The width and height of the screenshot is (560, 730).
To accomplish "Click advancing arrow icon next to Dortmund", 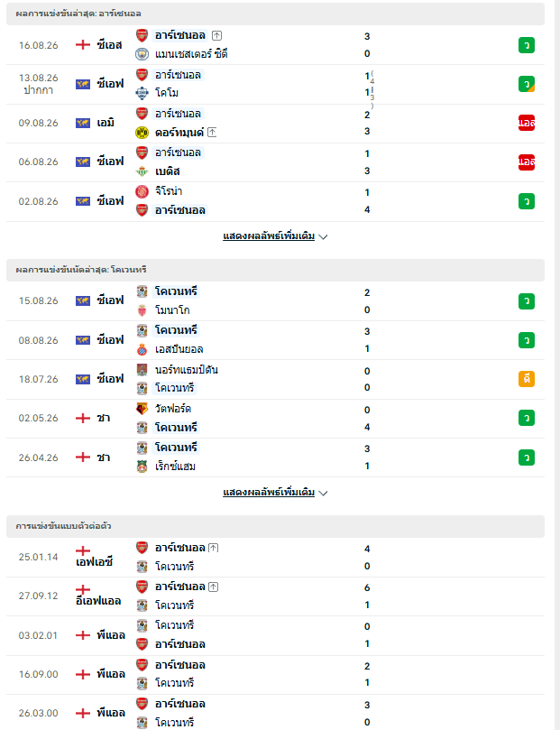I will click(212, 133).
